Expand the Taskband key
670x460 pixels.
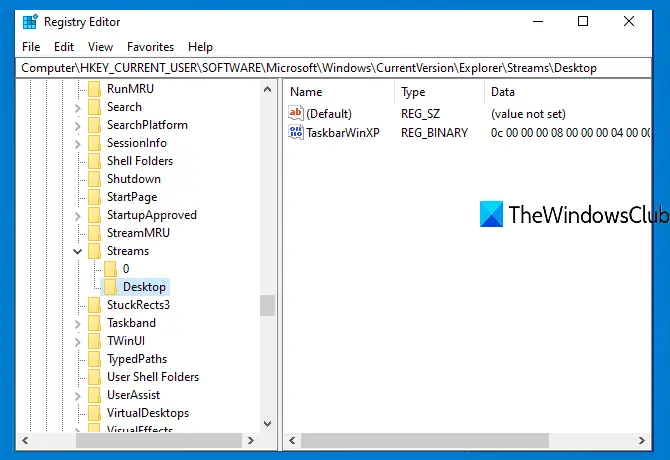[77, 324]
